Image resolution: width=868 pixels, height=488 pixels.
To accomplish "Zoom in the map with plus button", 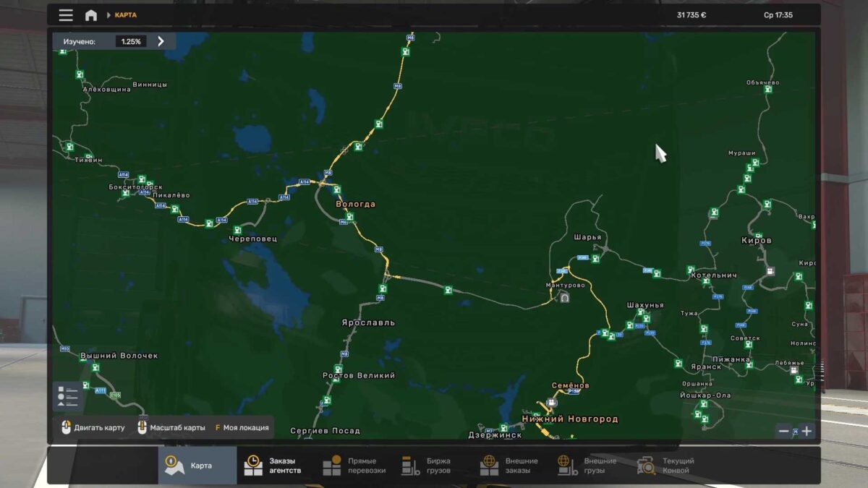I will [x=807, y=432].
